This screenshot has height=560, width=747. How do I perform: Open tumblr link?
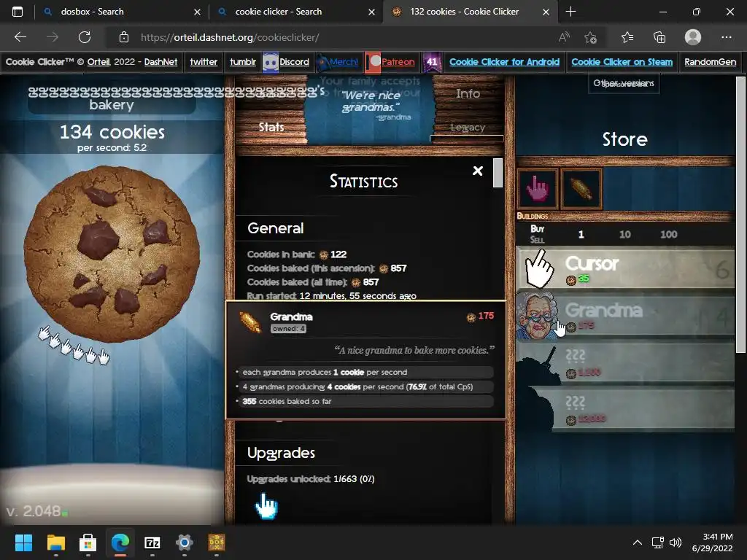click(242, 62)
